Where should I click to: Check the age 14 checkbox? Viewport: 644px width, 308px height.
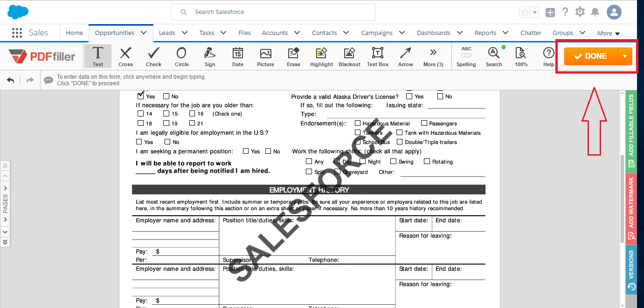[140, 113]
